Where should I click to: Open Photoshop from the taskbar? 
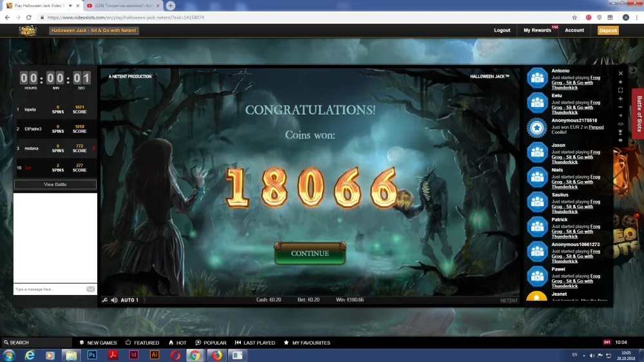92,356
